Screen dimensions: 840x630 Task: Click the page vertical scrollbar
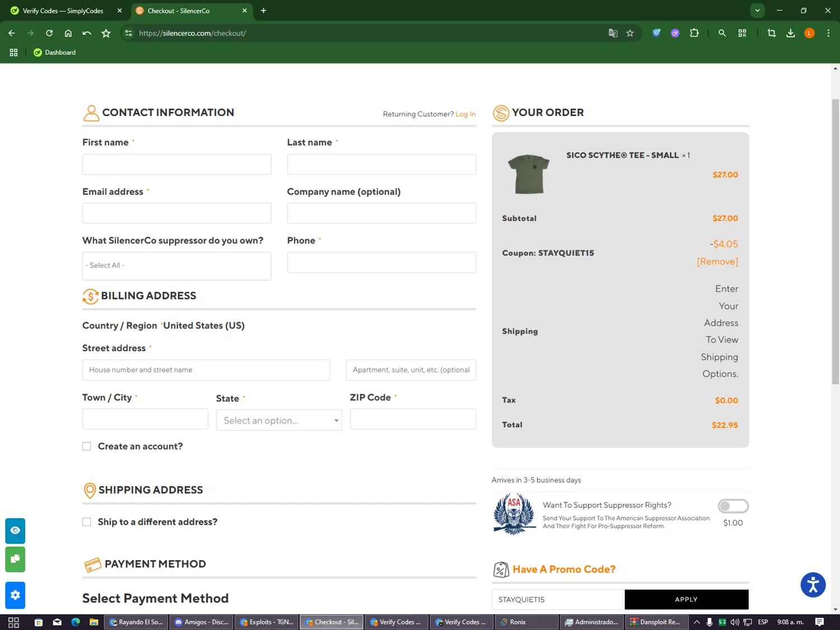836,242
